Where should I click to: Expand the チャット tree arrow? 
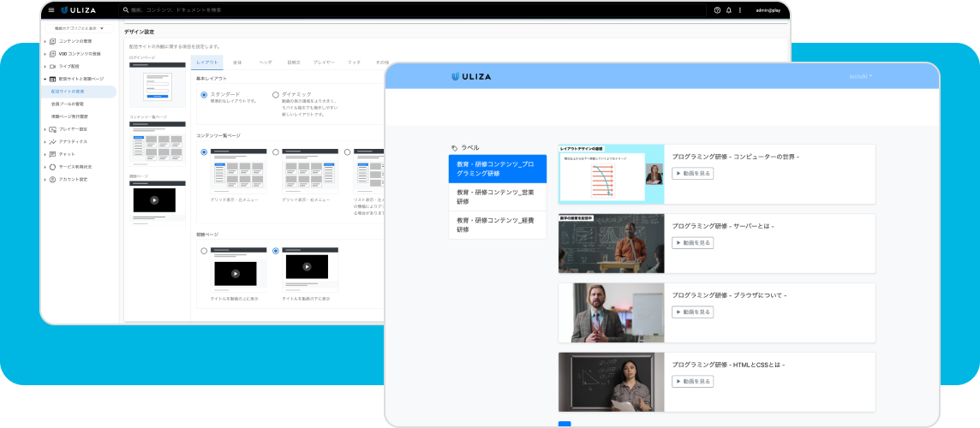coord(45,154)
